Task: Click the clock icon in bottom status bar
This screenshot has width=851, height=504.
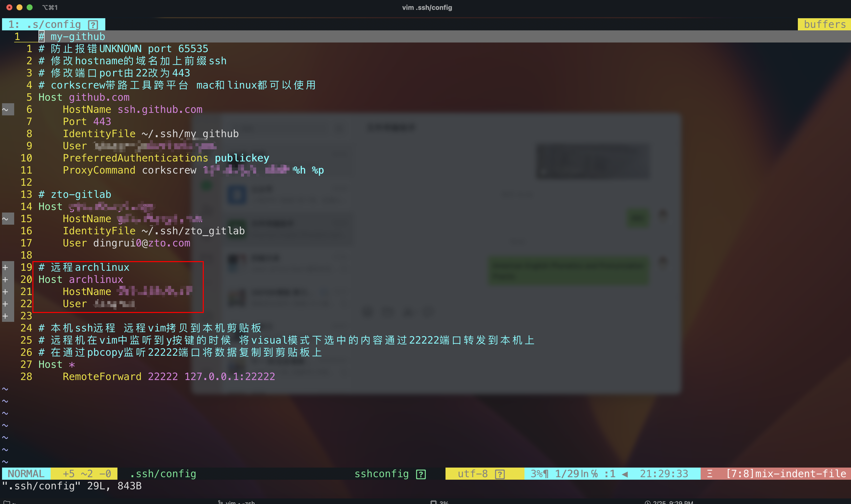Action: (647, 502)
